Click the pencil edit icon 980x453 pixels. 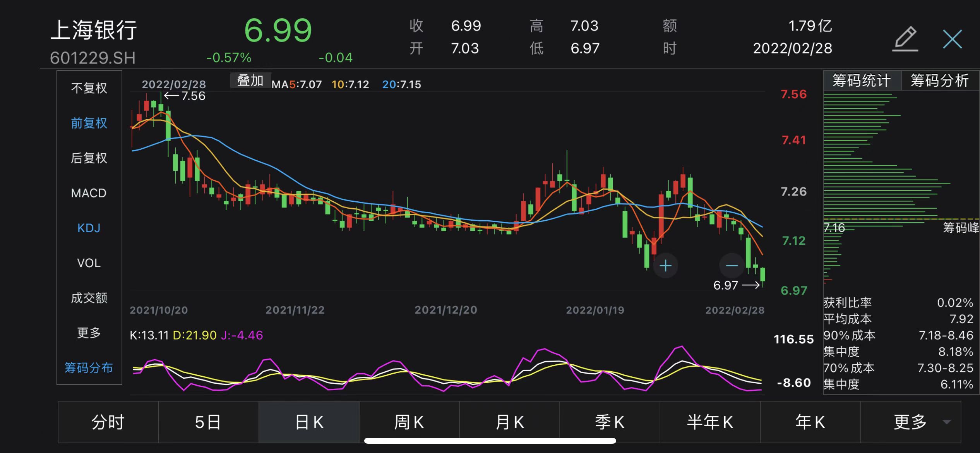pos(905,39)
